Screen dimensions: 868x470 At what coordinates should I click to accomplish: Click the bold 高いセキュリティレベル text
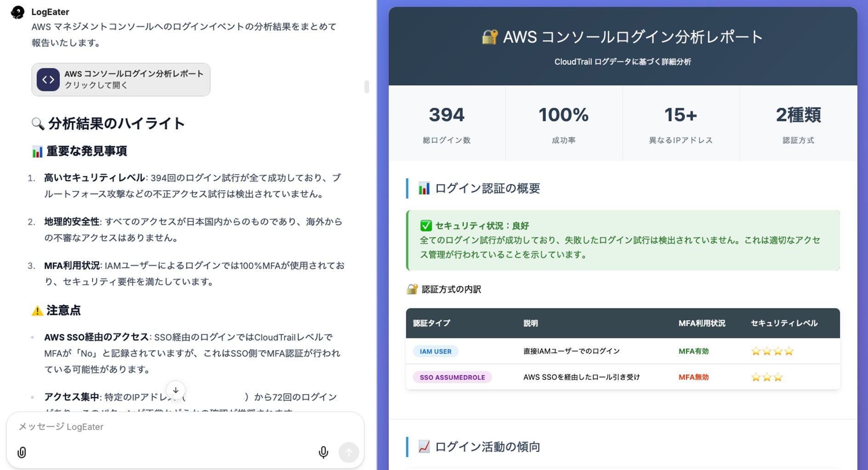pos(95,178)
